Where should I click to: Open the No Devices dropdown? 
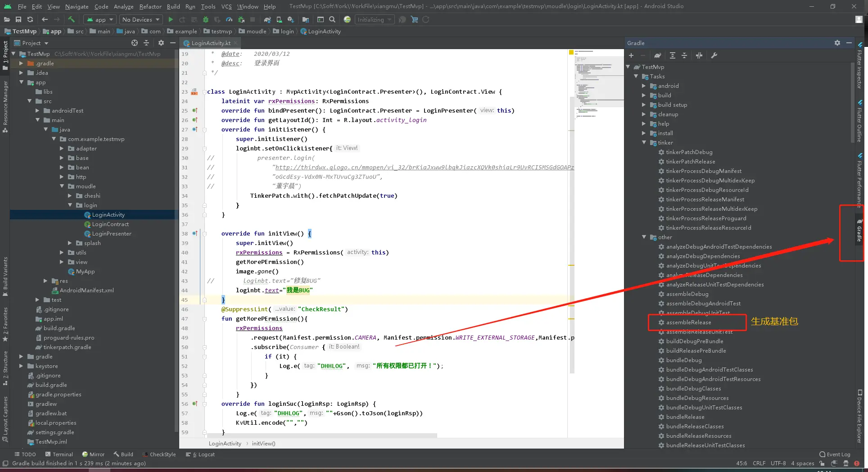point(141,19)
